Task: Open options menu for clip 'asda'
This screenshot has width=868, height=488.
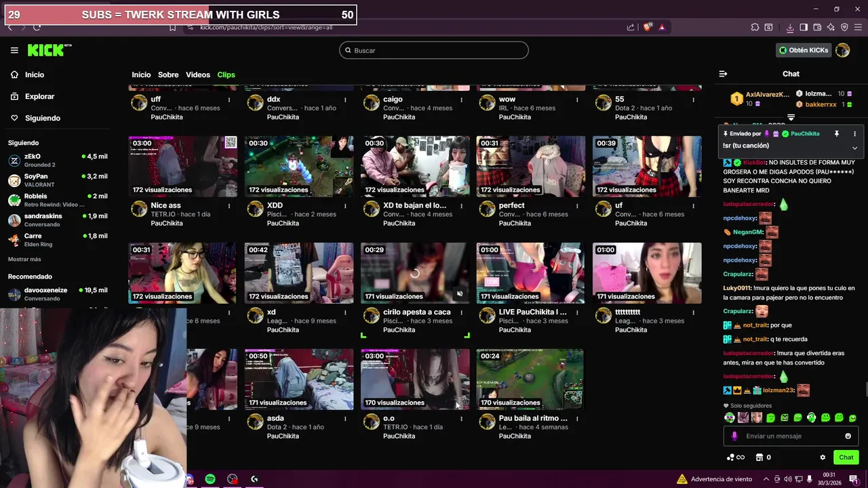Action: [x=345, y=419]
